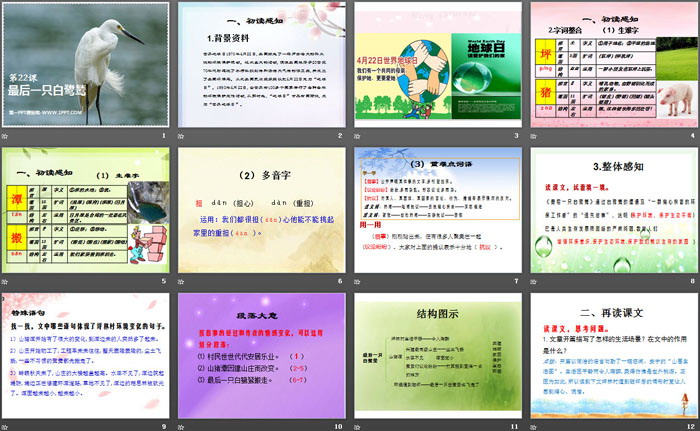Select slide 7 with the blue sky vocabulary box
Screen dimensions: 700x431
point(438,210)
